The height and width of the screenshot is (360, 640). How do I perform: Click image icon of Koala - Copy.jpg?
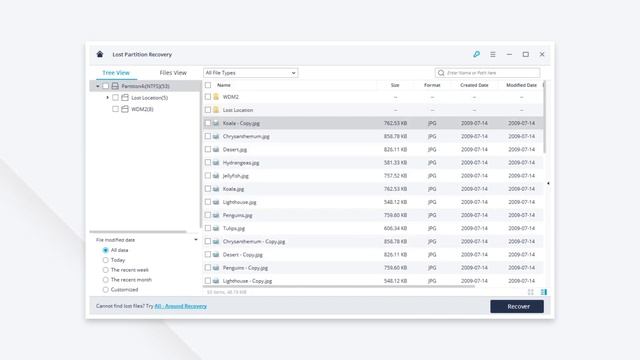pos(216,123)
